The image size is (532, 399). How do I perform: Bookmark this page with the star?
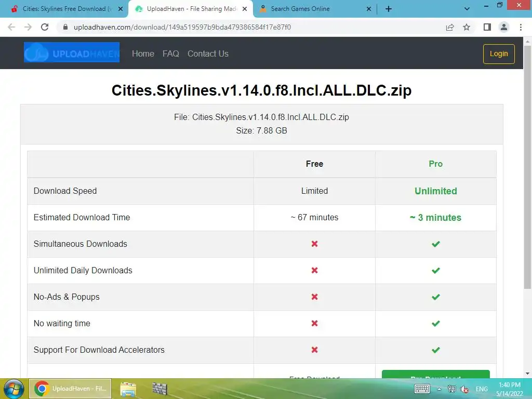467,27
